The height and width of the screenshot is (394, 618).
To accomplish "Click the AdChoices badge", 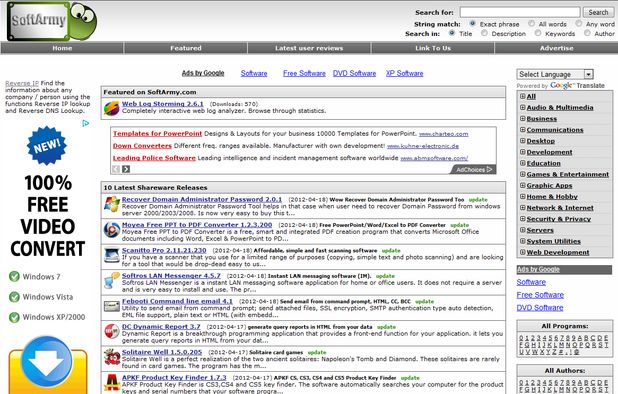I will (473, 169).
